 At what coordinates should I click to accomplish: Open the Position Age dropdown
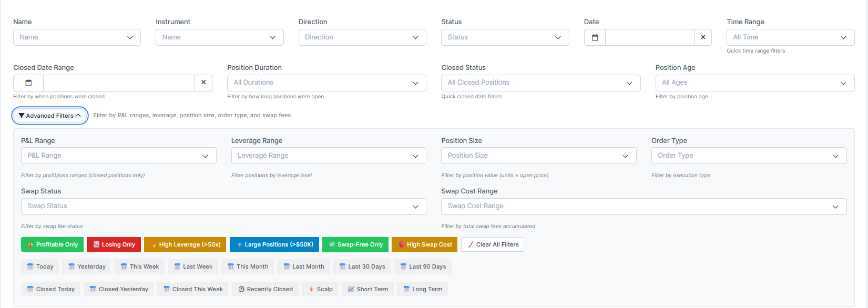(x=754, y=83)
